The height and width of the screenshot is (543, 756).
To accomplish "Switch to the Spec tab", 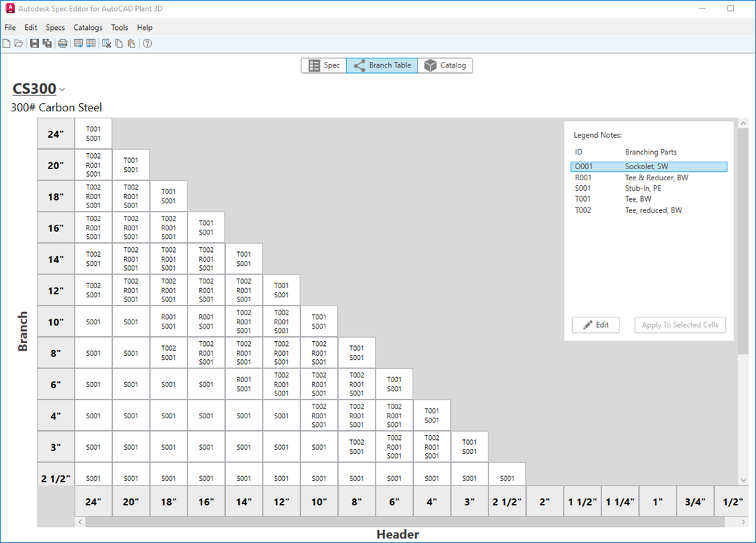I will 324,65.
